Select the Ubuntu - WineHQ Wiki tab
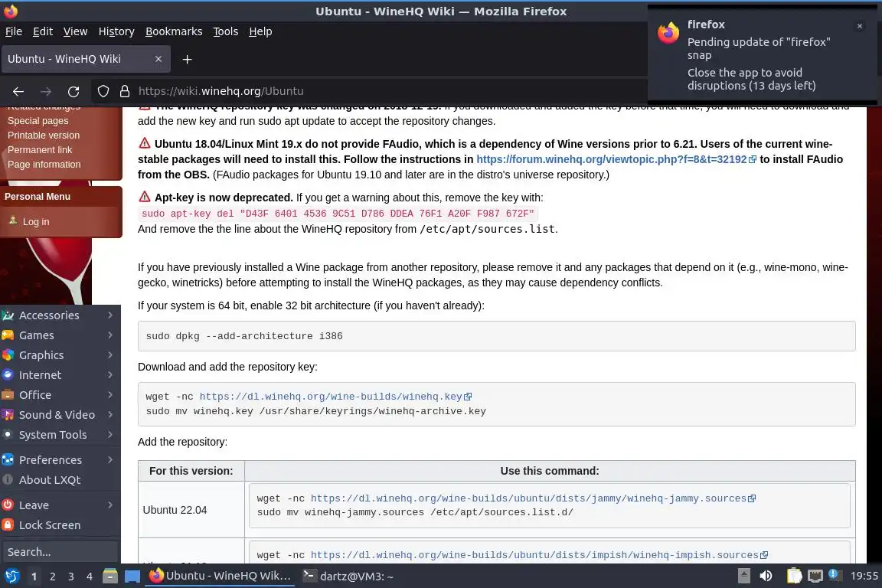Viewport: 882px width, 588px height. tap(86, 59)
